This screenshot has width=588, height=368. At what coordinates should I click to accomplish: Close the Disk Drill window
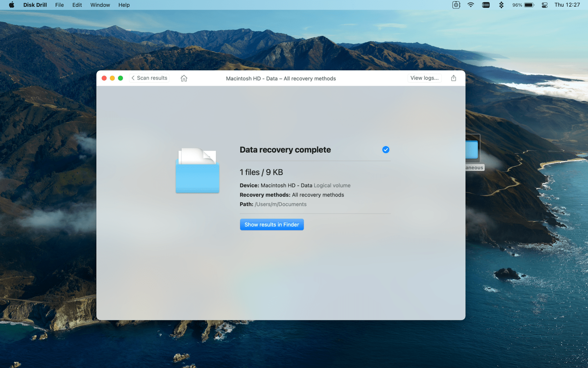click(104, 78)
